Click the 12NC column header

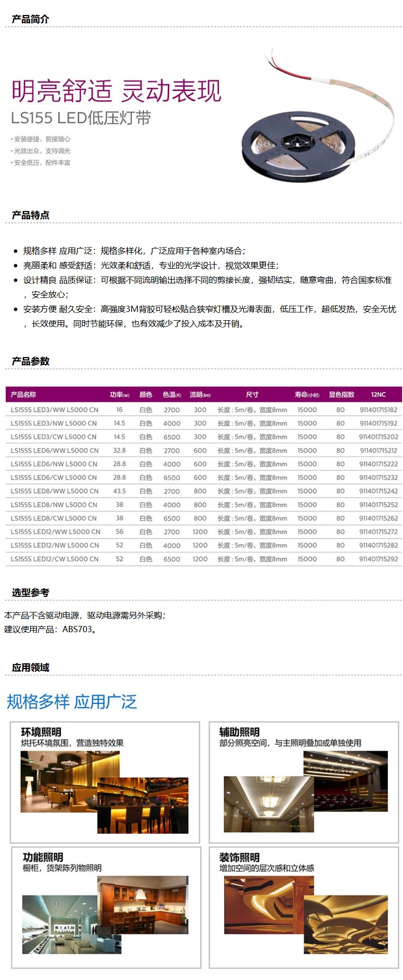(378, 395)
